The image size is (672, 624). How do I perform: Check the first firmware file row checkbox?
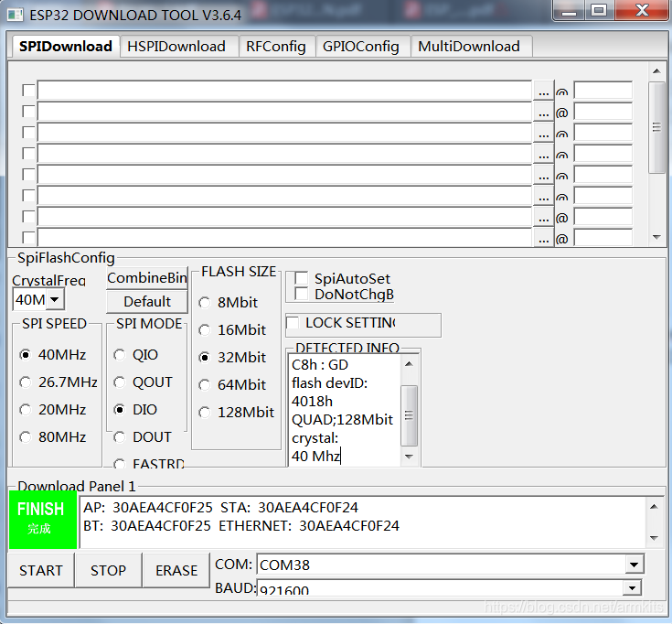tap(28, 91)
